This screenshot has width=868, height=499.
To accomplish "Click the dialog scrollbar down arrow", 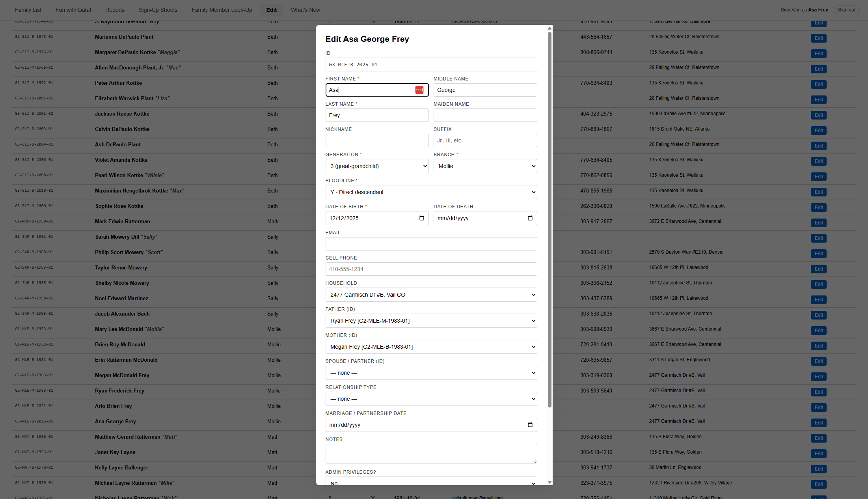I will pos(549,482).
